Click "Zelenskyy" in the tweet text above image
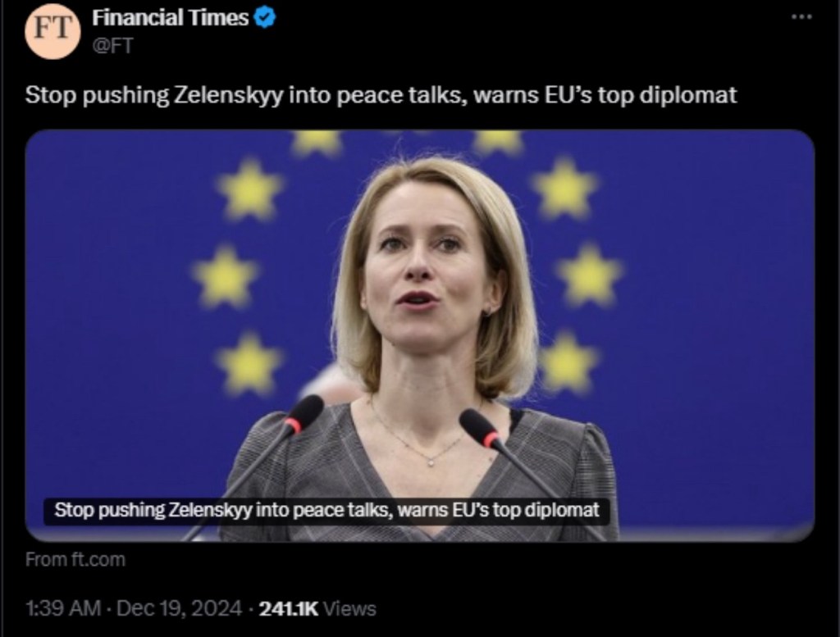840x637 pixels. point(227,95)
